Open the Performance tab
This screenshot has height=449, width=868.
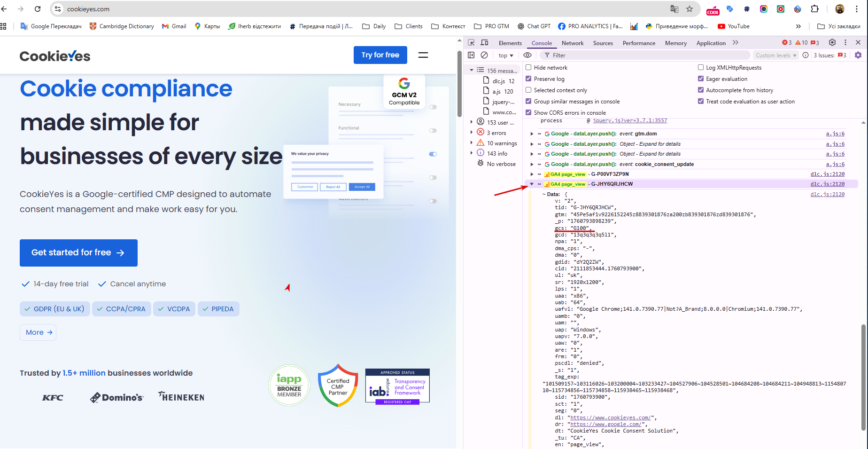(639, 43)
